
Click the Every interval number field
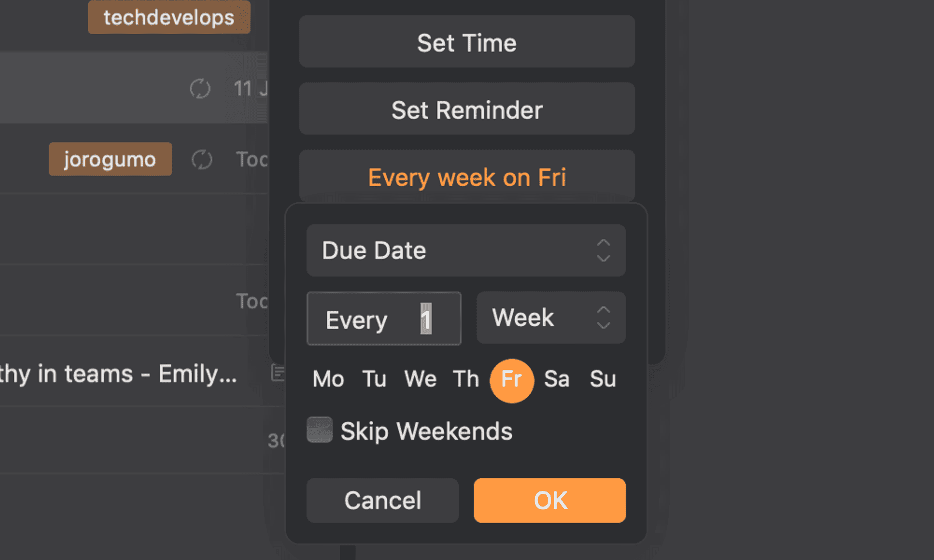[426, 319]
